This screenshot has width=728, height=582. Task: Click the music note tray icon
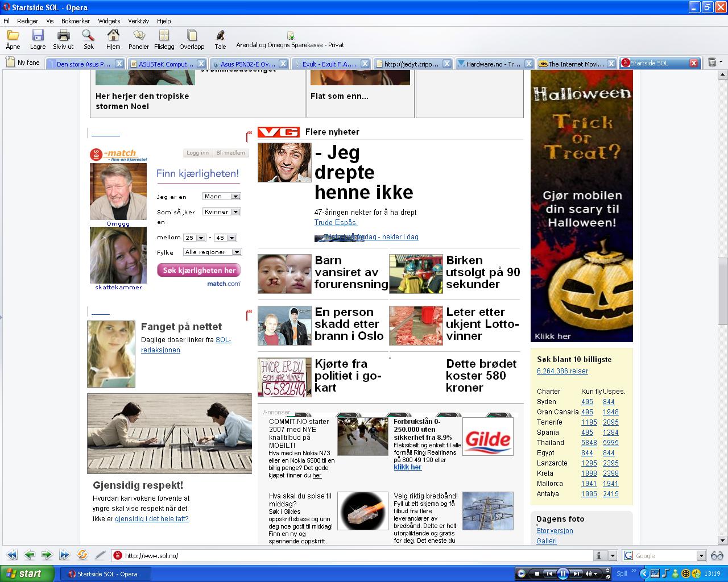pyautogui.click(x=665, y=573)
